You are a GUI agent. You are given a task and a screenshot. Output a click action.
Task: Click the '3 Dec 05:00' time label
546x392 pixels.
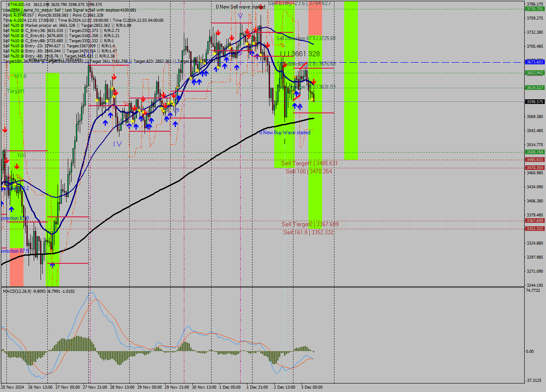point(312,387)
